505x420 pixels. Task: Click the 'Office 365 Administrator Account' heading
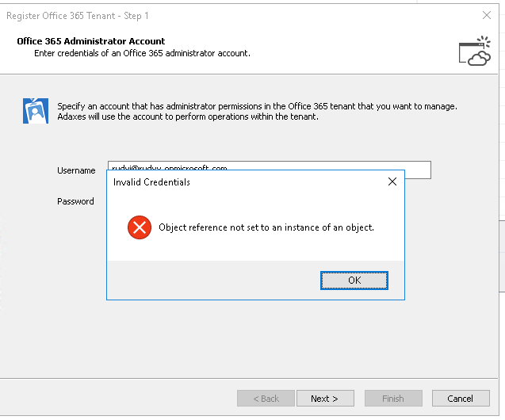(x=91, y=41)
